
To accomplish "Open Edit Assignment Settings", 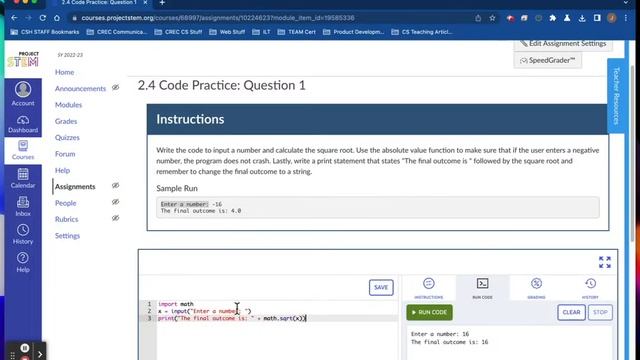I will click(x=563, y=44).
